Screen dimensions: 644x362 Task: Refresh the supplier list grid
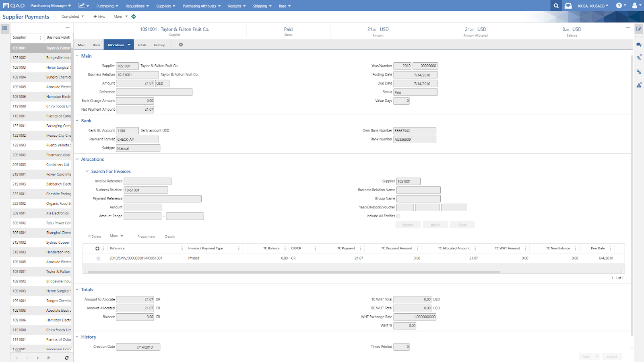coord(67,358)
